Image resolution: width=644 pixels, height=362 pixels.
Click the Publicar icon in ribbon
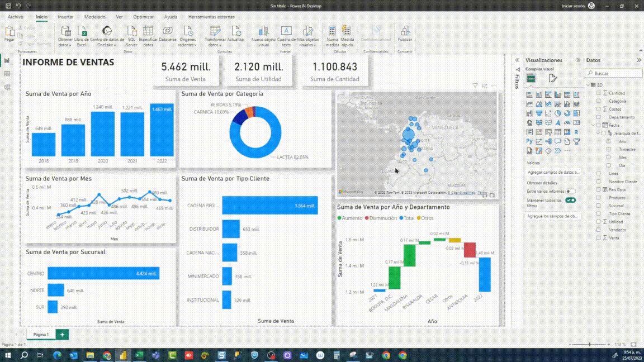point(405,34)
